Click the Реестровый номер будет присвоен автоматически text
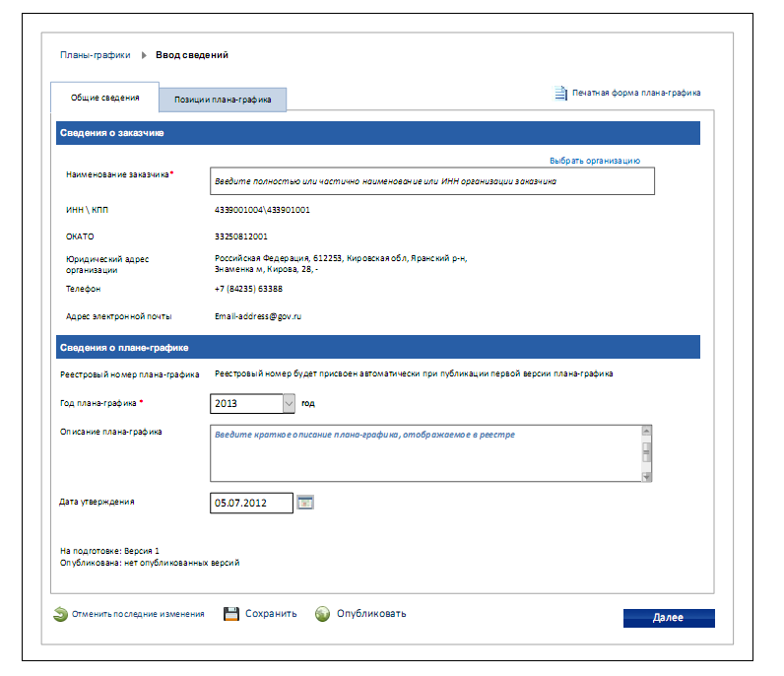 click(414, 373)
